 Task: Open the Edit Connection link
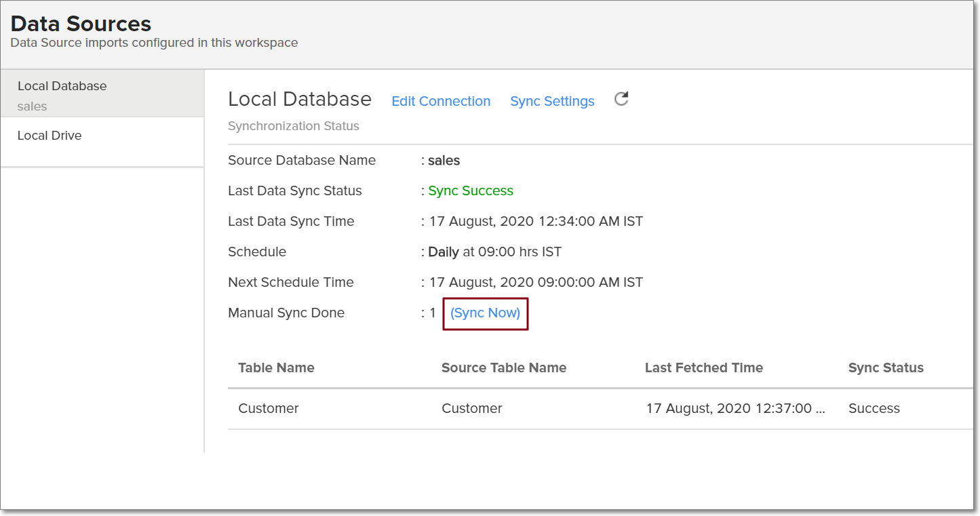[x=441, y=101]
